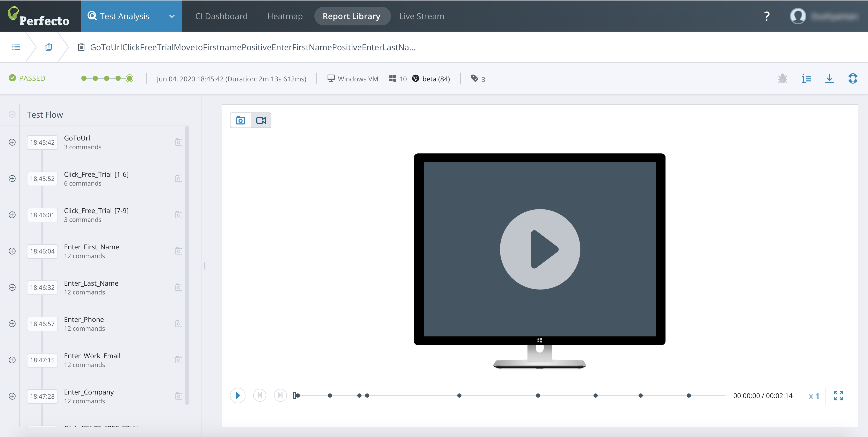868x437 pixels.
Task: Click the Perfecto logo
Action: coord(39,16)
